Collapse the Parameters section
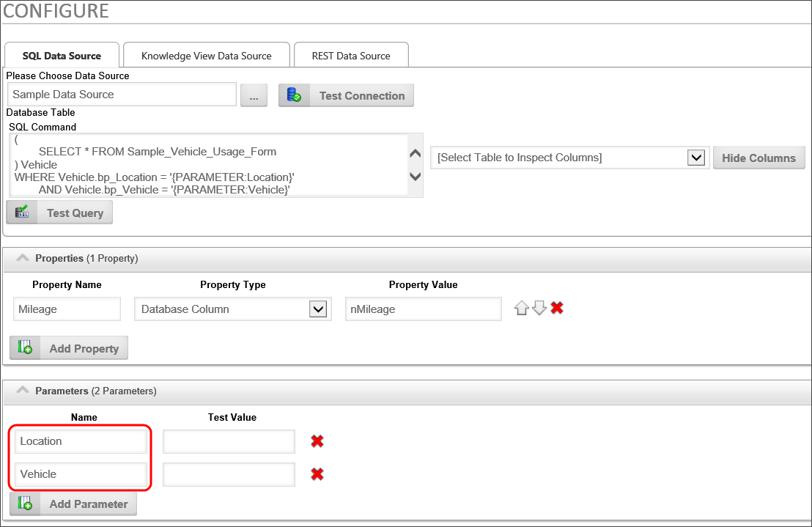The width and height of the screenshot is (812, 527). click(23, 391)
